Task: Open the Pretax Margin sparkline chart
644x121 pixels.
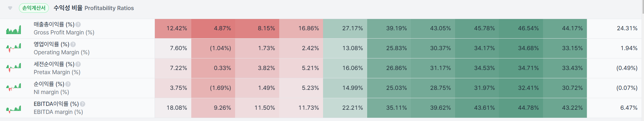Action: click(x=14, y=68)
